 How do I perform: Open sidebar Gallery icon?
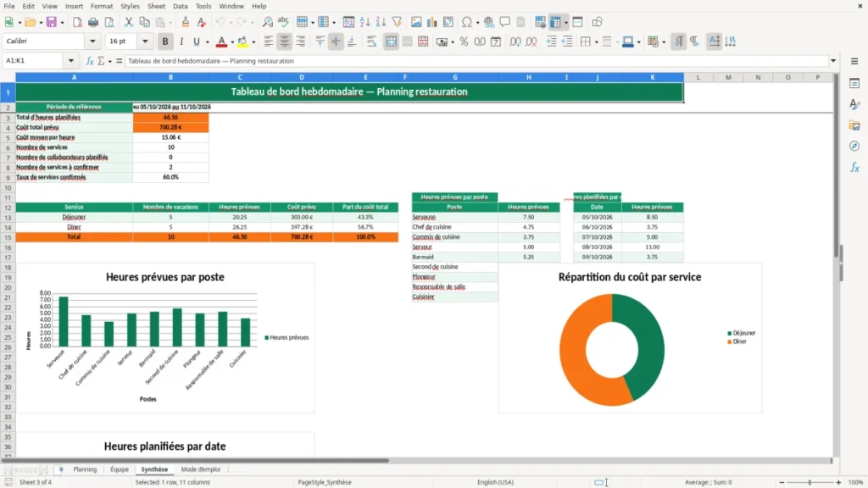tap(854, 125)
